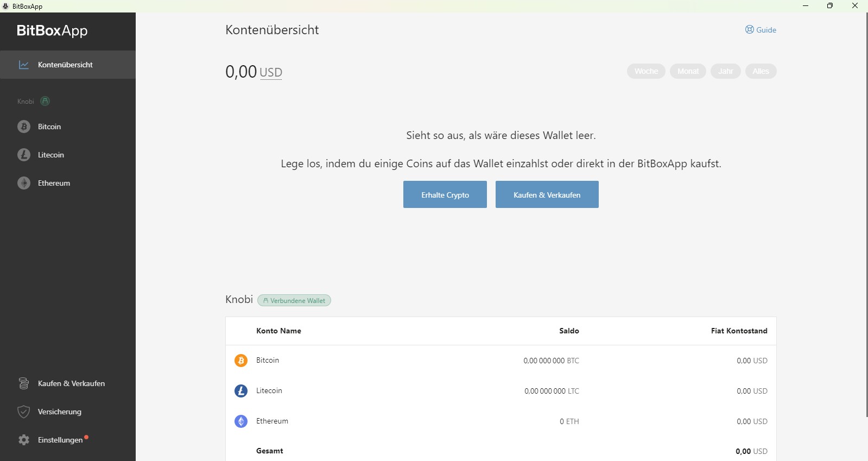Click the text starting with 'Lege los'

coord(501,163)
